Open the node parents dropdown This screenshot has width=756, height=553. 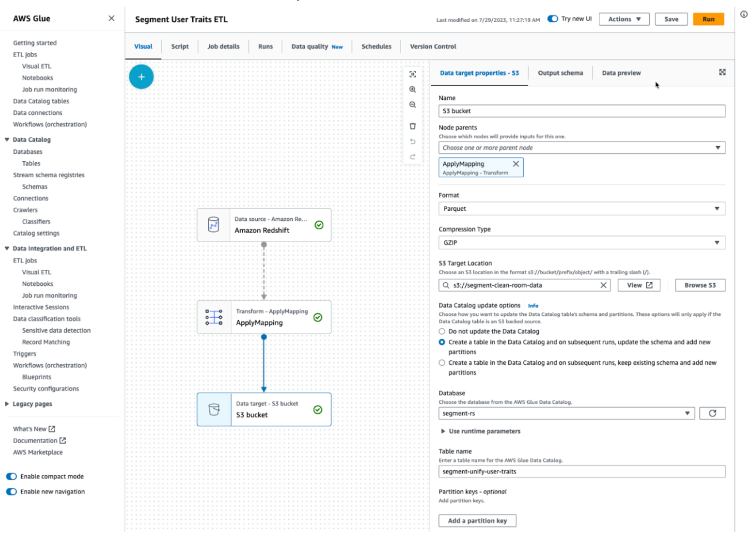[582, 148]
